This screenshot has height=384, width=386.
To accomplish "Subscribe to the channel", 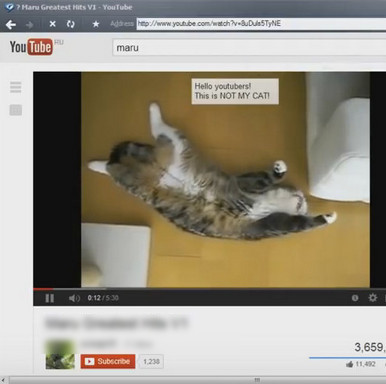I will pos(108,361).
